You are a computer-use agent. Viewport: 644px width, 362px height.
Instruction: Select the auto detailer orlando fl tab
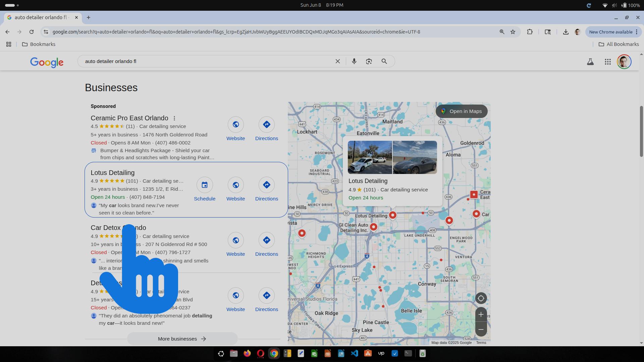point(41,17)
